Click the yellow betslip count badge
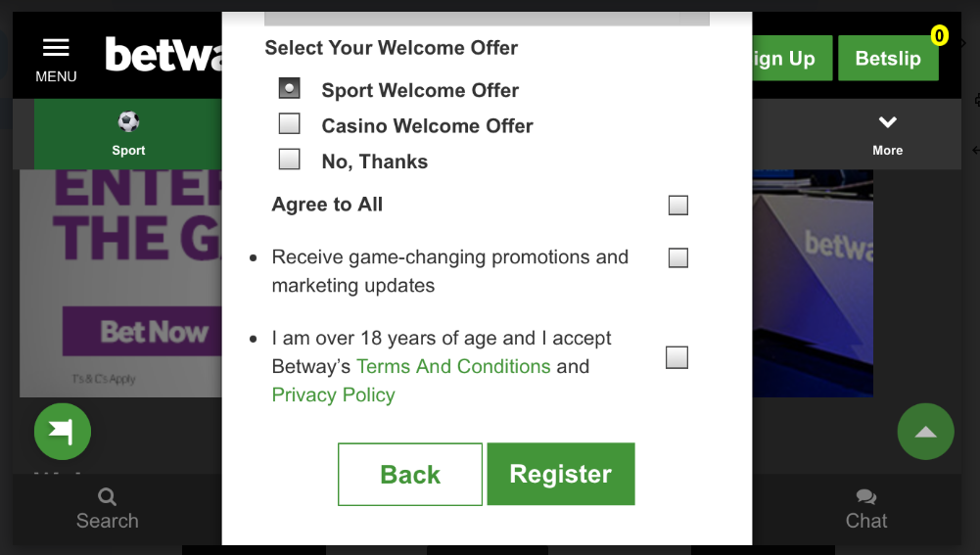 click(940, 36)
